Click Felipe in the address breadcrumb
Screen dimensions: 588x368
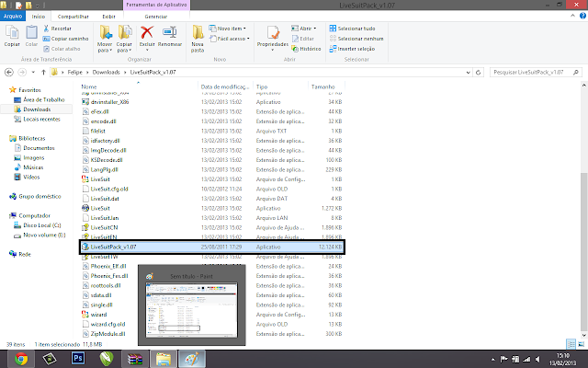pos(75,72)
